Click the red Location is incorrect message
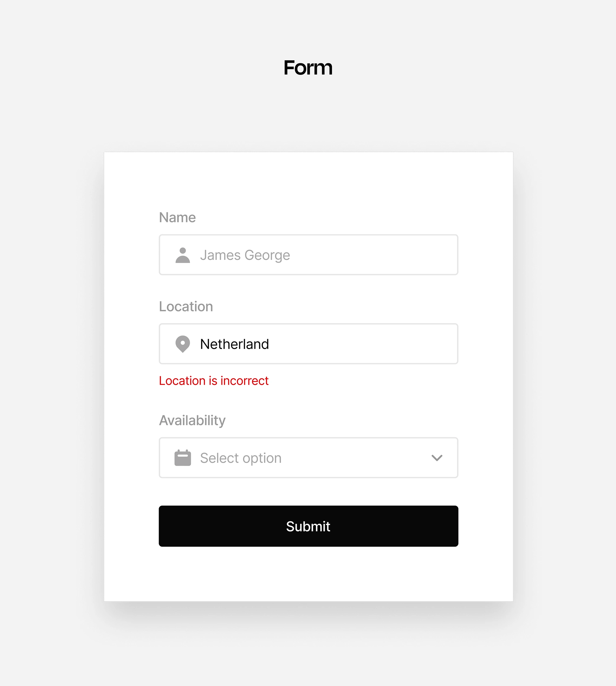The width and height of the screenshot is (616, 686). point(214,381)
